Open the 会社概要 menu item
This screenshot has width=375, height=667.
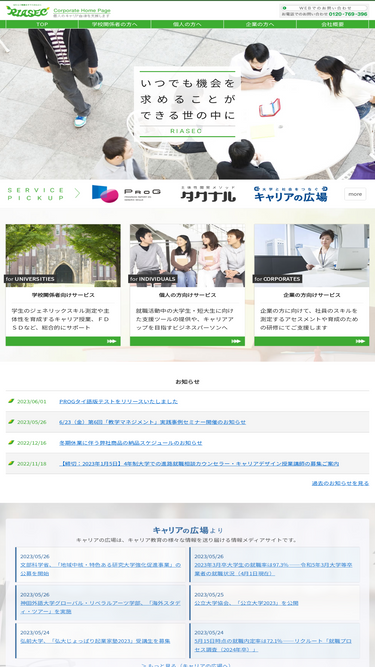333,24
